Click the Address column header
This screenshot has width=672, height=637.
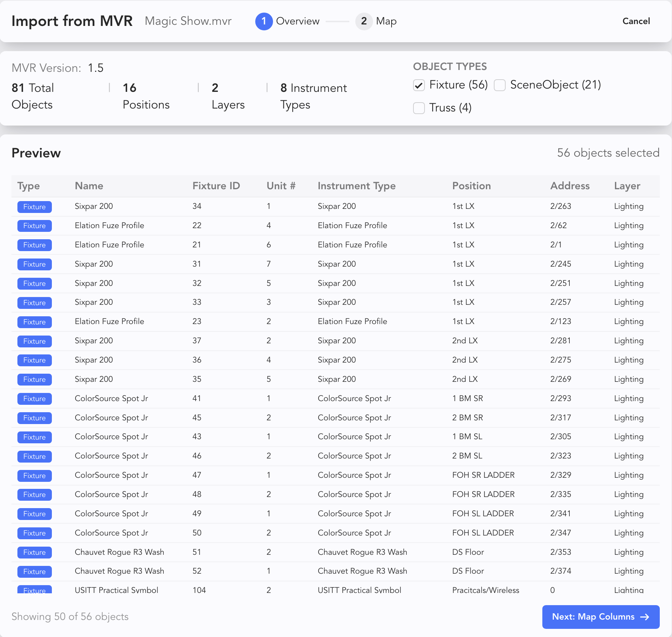click(x=570, y=186)
